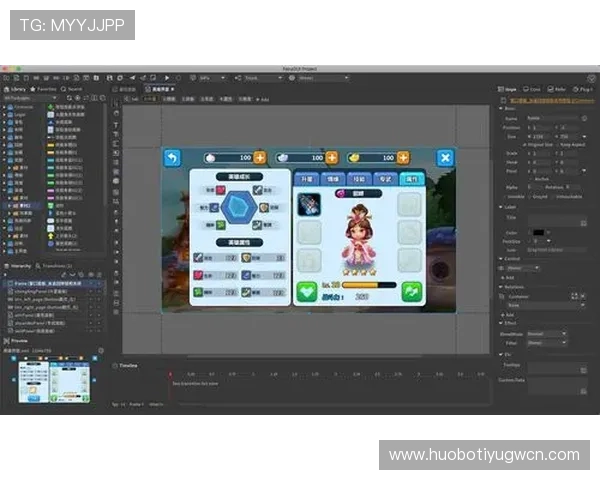
Task: Click the edit icon beside the Tooltips field
Action: point(584,370)
